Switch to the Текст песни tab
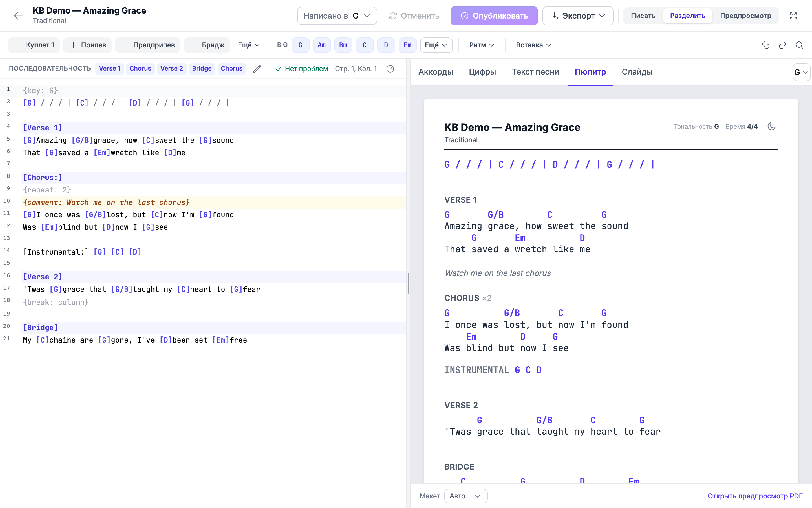This screenshot has width=812, height=508. pos(535,72)
